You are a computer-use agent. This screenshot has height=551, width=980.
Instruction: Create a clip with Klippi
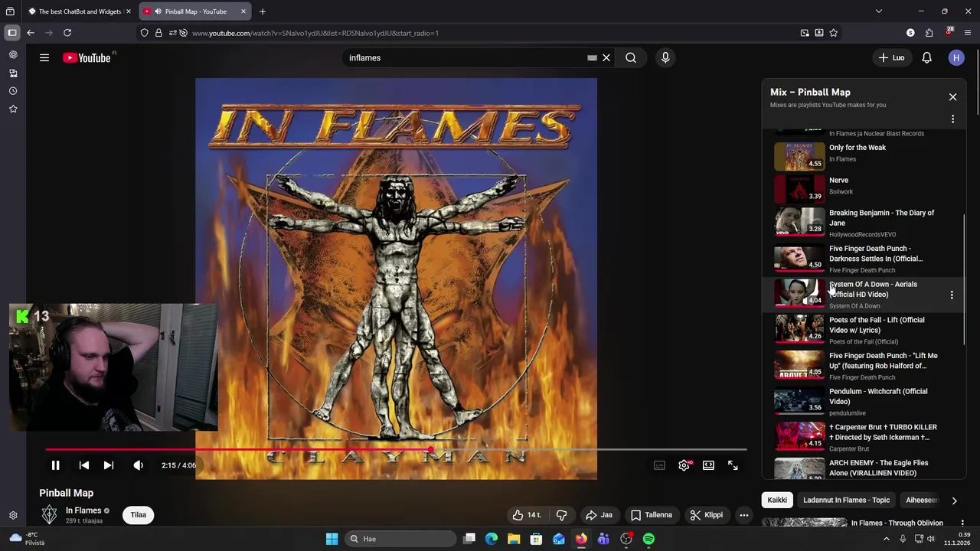tap(706, 515)
